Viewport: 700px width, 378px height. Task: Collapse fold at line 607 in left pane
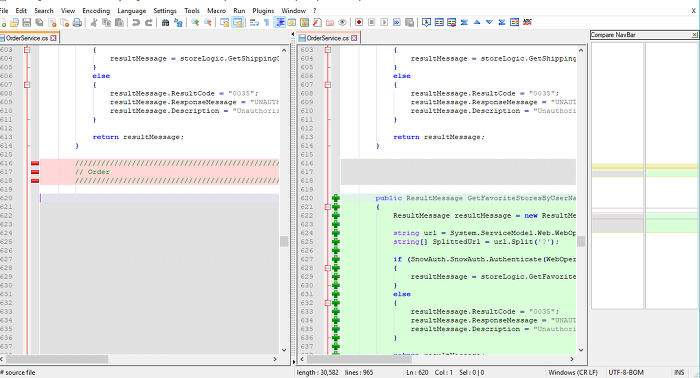pyautogui.click(x=27, y=85)
